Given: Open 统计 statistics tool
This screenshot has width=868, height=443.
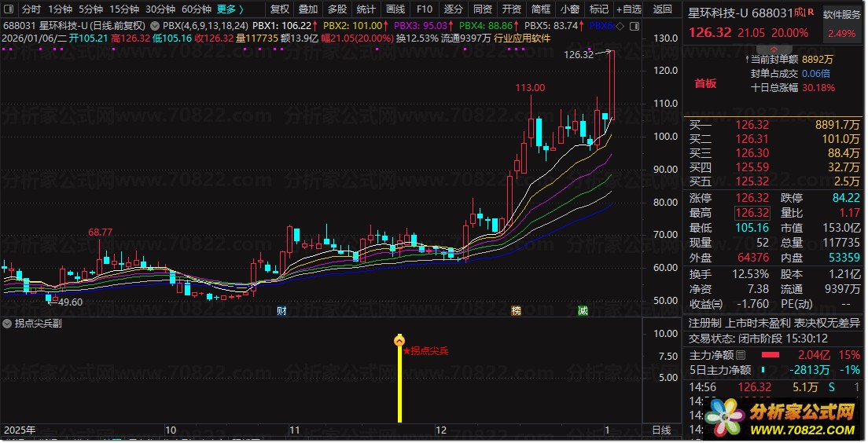Looking at the screenshot, I should coord(366,9).
